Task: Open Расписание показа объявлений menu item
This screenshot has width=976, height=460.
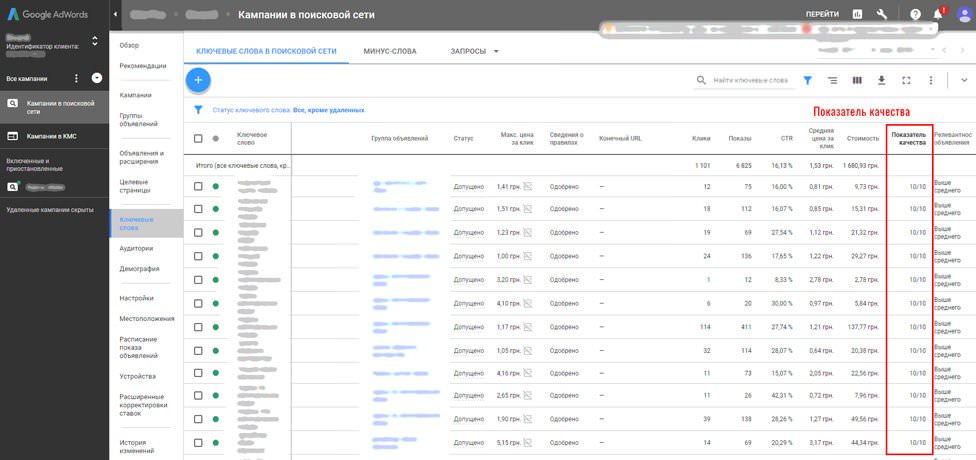Action: tap(140, 347)
